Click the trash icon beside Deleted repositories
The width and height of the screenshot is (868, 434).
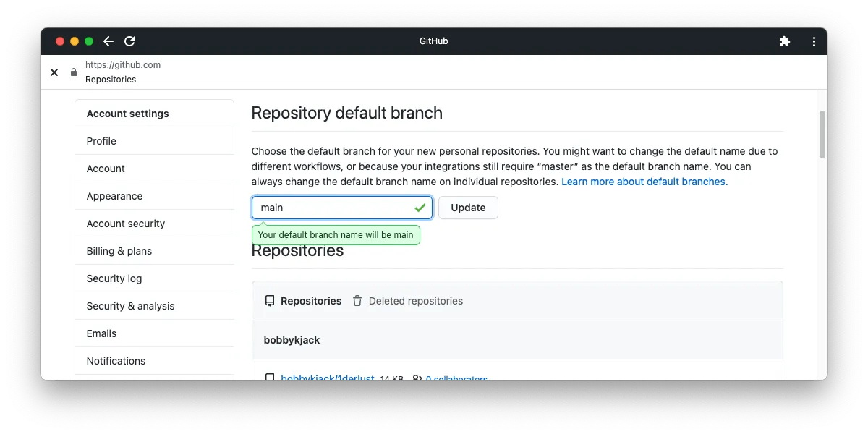click(x=357, y=301)
